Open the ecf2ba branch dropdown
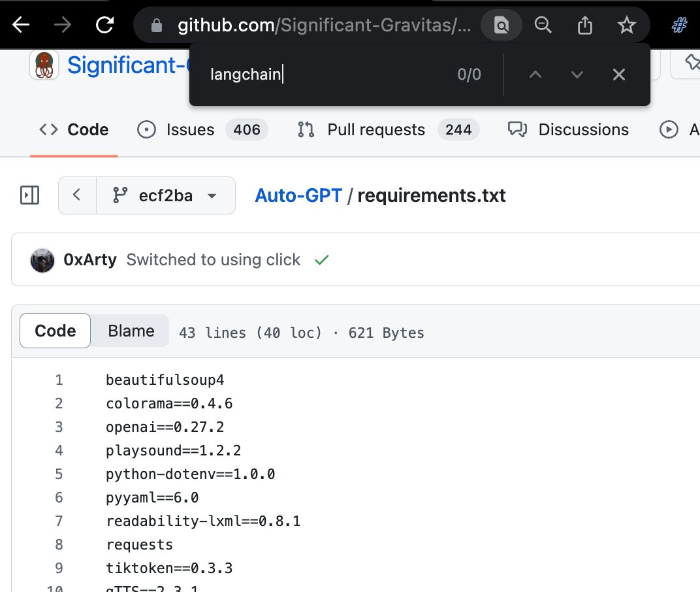Viewport: 700px width, 592px height. (x=166, y=195)
